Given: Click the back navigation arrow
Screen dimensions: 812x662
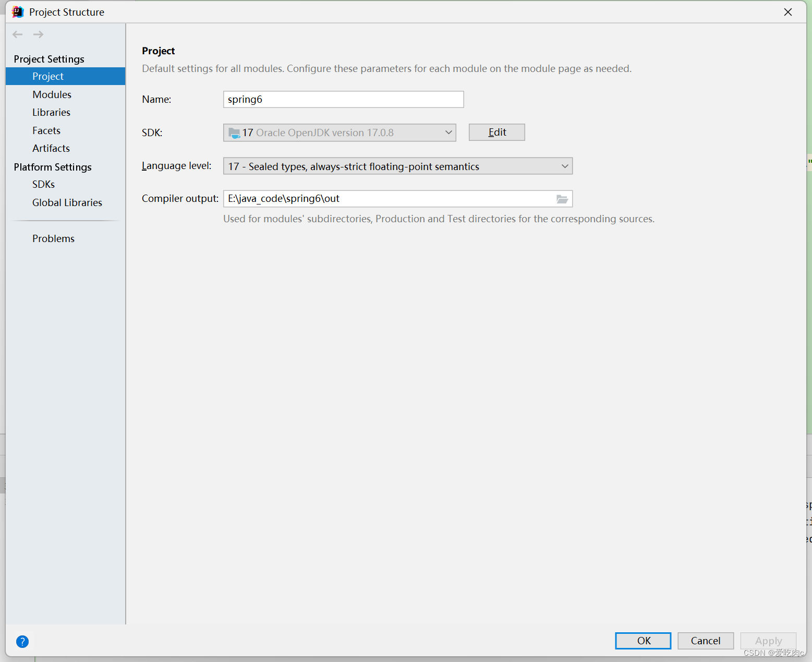Looking at the screenshot, I should click(18, 34).
